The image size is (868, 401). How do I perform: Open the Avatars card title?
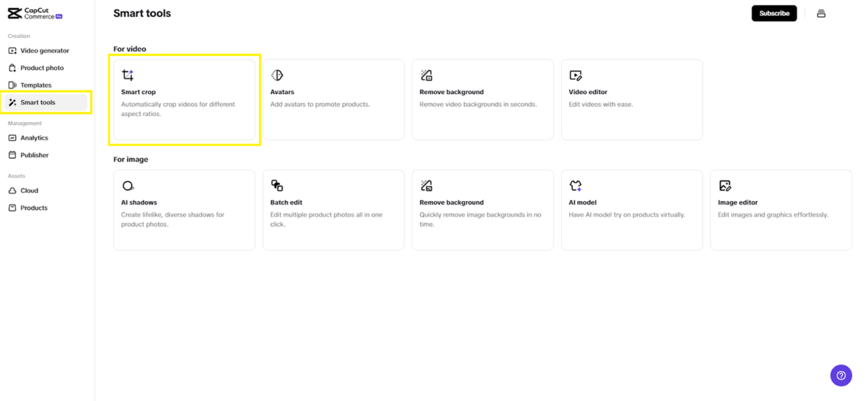pyautogui.click(x=282, y=92)
